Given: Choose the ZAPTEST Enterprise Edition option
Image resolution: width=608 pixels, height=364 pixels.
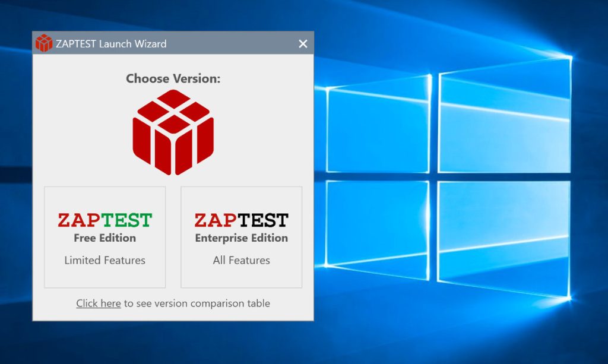Looking at the screenshot, I should (241, 238).
